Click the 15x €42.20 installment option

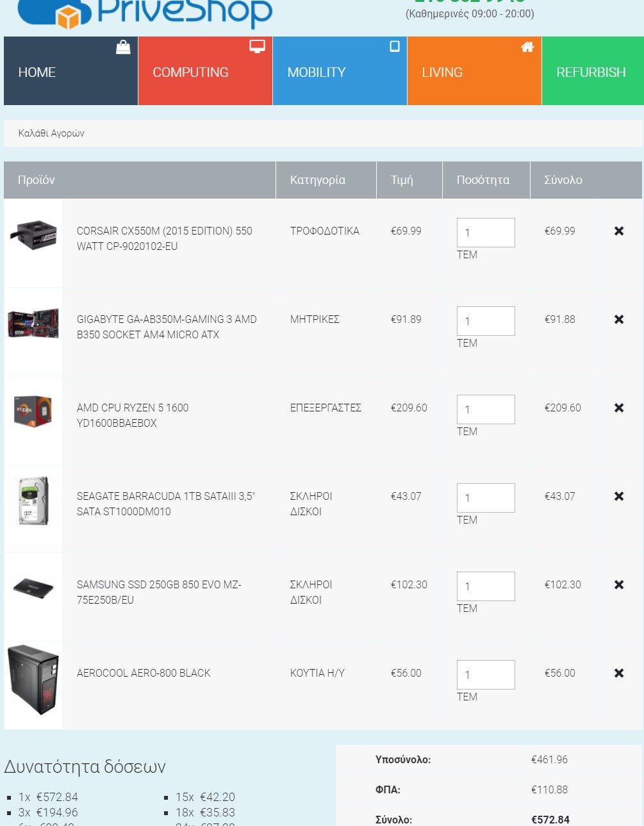click(205, 797)
